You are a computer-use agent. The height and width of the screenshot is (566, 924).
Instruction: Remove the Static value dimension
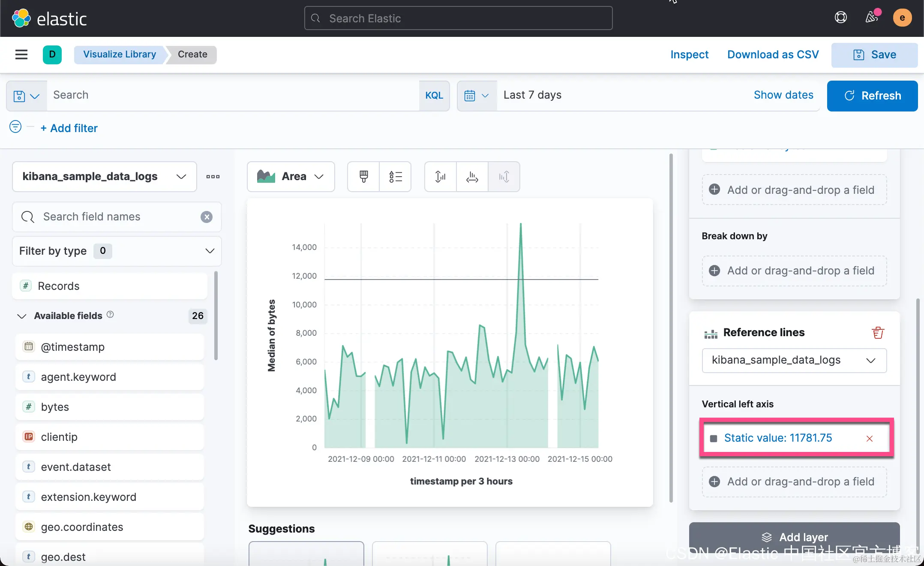pos(869,438)
